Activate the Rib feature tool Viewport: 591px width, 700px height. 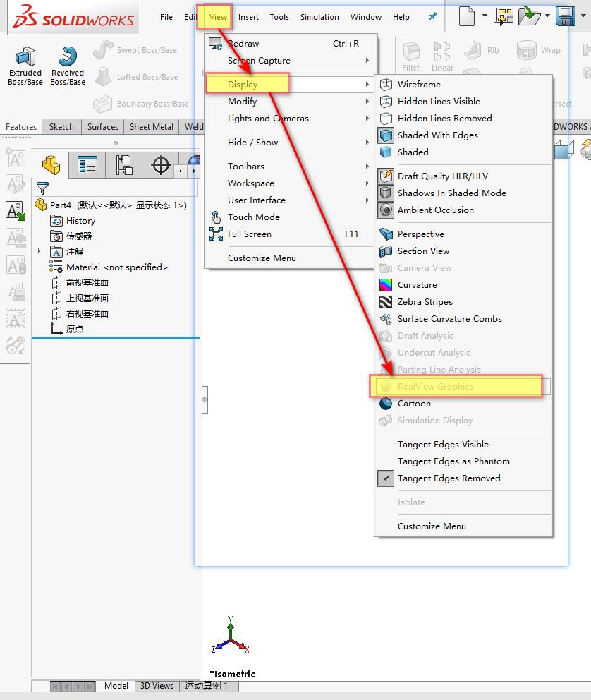click(x=473, y=49)
